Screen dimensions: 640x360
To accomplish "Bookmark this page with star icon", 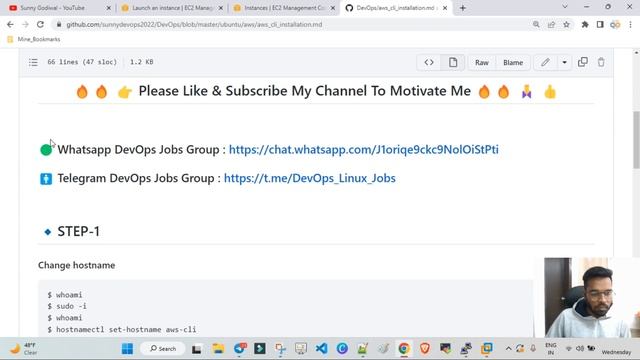I will pos(567,24).
